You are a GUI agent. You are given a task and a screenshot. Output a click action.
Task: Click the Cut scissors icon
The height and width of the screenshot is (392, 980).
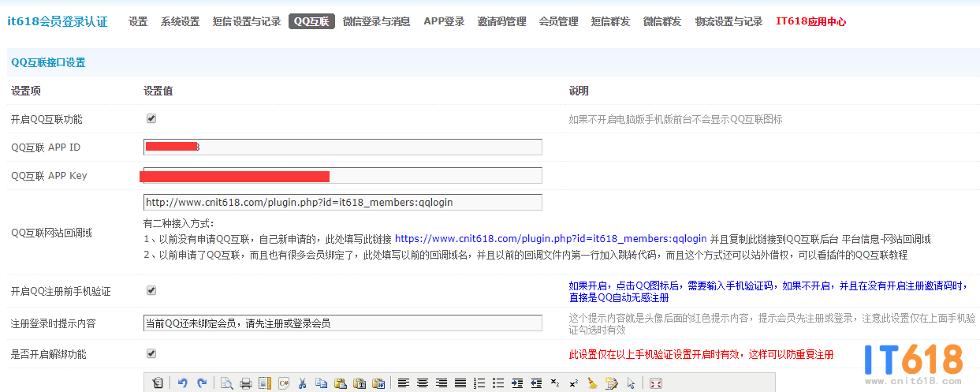pos(302,383)
